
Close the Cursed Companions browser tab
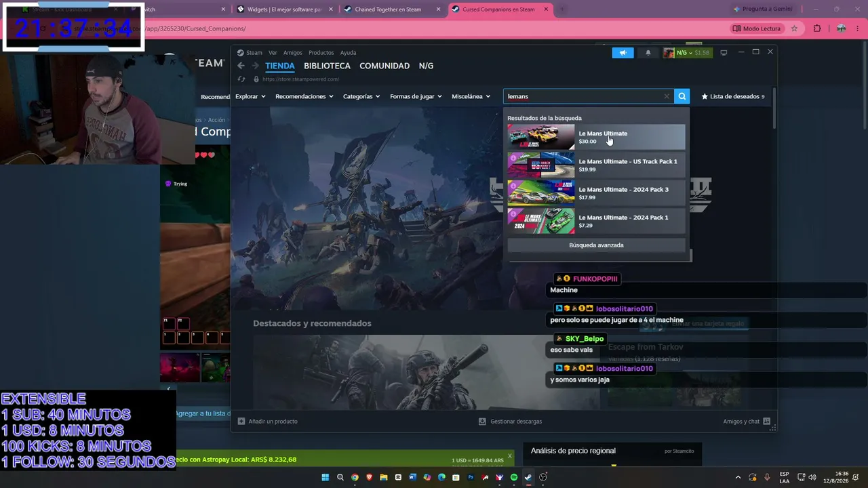546,9
